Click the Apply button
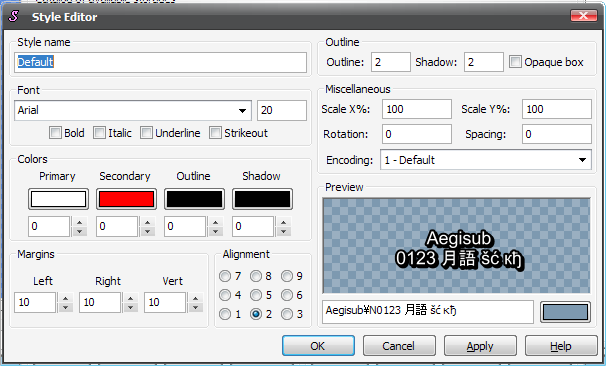Image resolution: width=606 pixels, height=366 pixels. point(480,346)
